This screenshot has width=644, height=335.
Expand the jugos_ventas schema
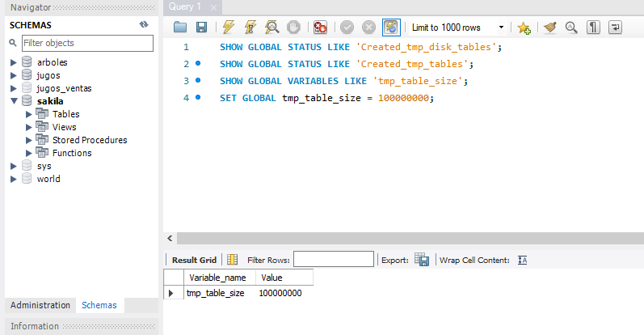(14, 88)
